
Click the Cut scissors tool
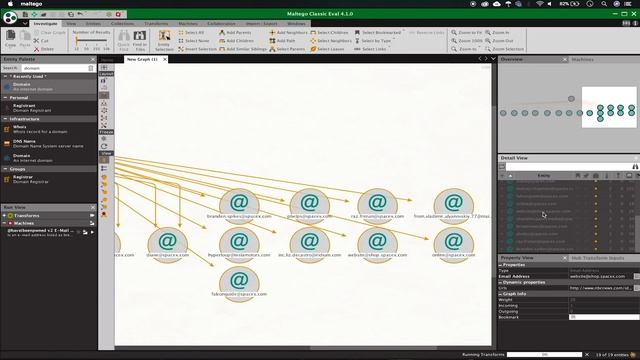tap(41, 41)
